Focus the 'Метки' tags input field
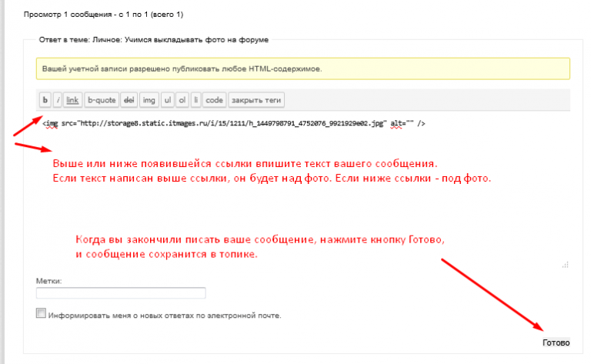This screenshot has height=364, width=591. 121,292
